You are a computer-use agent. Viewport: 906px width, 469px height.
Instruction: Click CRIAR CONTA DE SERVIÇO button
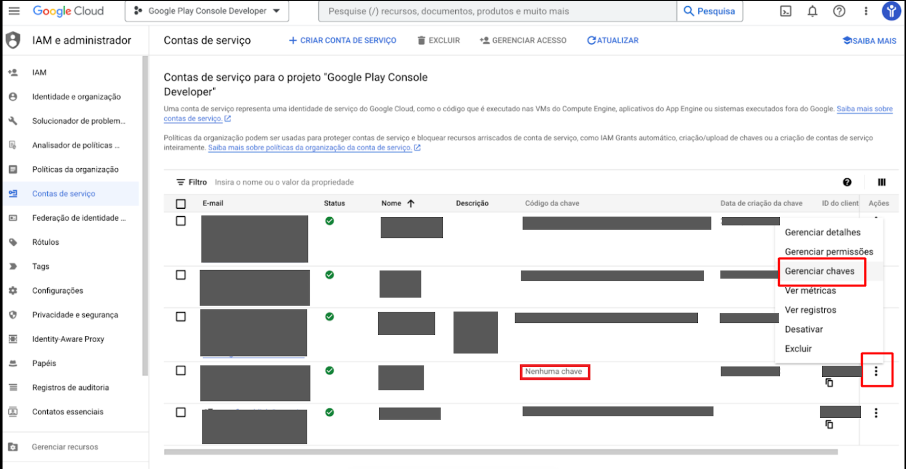coord(342,40)
